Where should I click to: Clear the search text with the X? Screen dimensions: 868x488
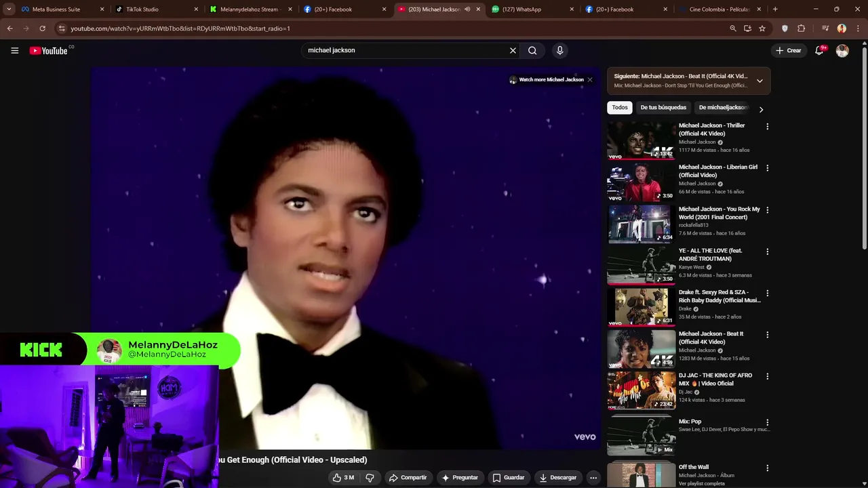[x=513, y=50]
